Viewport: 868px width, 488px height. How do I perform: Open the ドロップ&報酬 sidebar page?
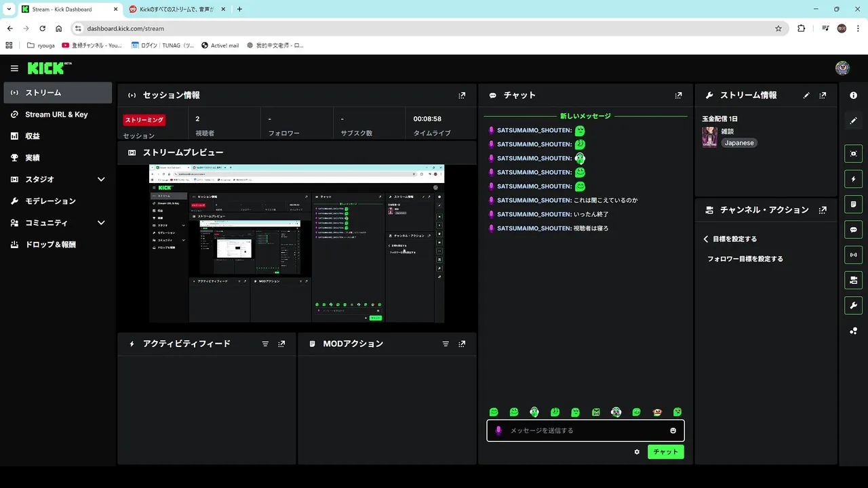point(58,245)
